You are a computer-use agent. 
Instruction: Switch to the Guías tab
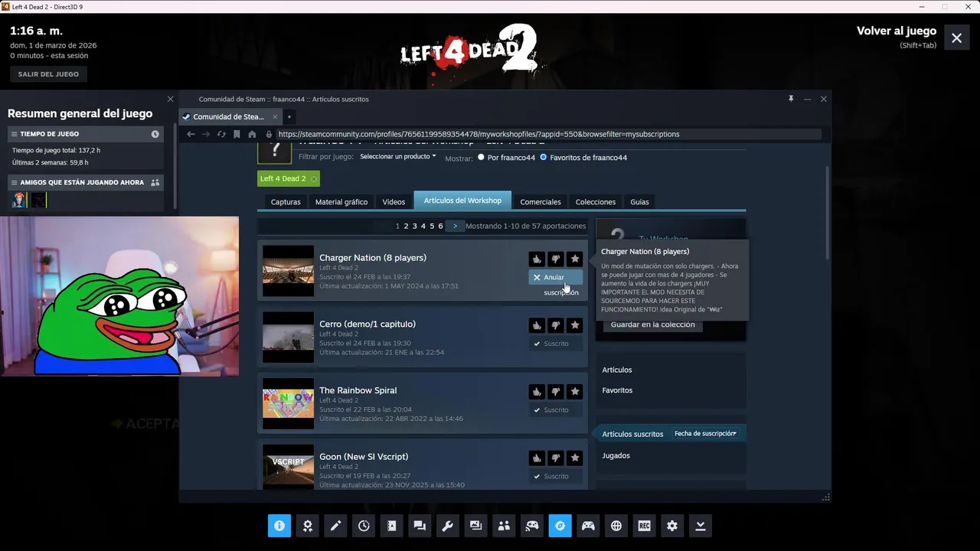639,202
